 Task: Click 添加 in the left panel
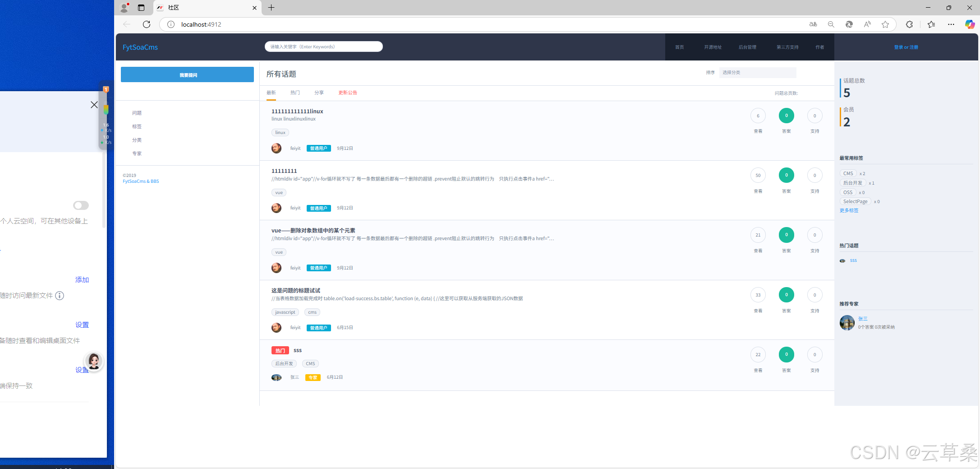click(82, 280)
